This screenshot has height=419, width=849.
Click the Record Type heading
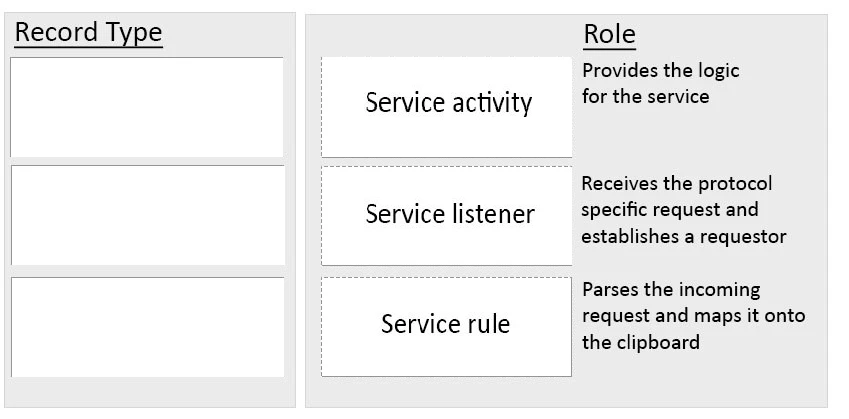(x=88, y=33)
